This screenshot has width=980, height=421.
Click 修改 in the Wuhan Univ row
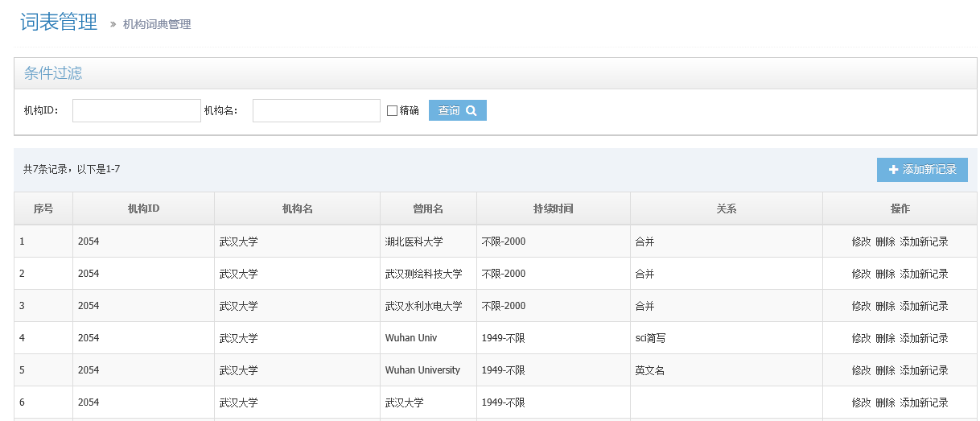(861, 338)
